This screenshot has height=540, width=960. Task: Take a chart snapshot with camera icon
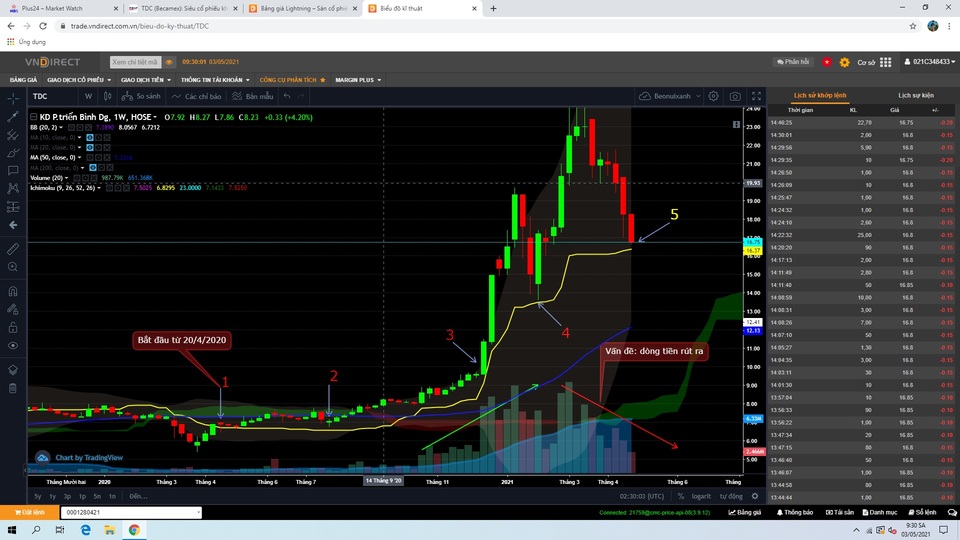pyautogui.click(x=735, y=96)
